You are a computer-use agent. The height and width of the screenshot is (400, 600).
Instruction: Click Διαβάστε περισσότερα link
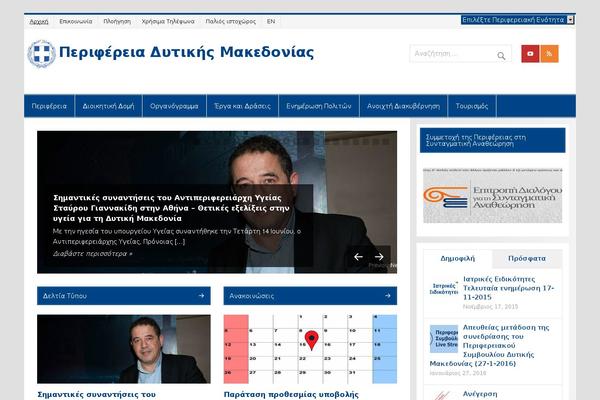point(93,254)
